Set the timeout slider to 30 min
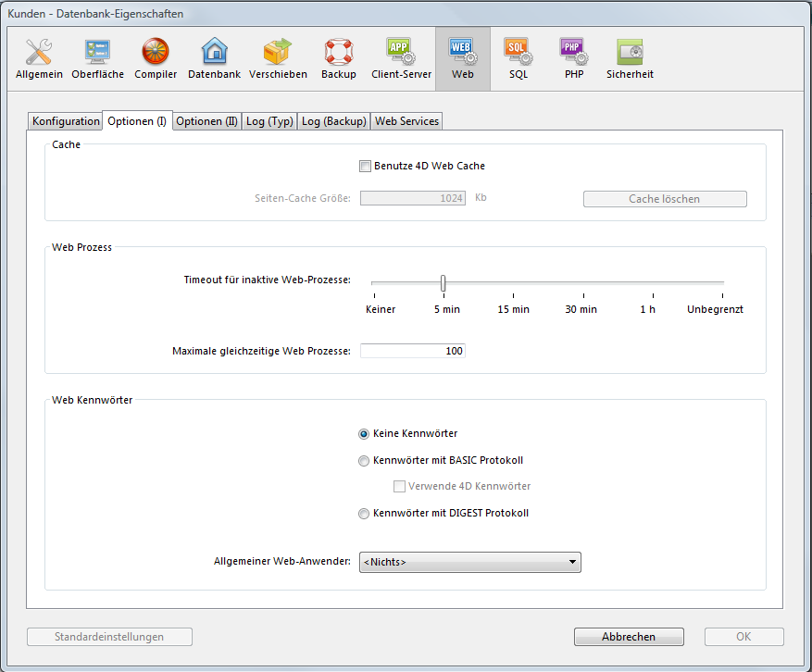This screenshot has width=812, height=672. [581, 284]
